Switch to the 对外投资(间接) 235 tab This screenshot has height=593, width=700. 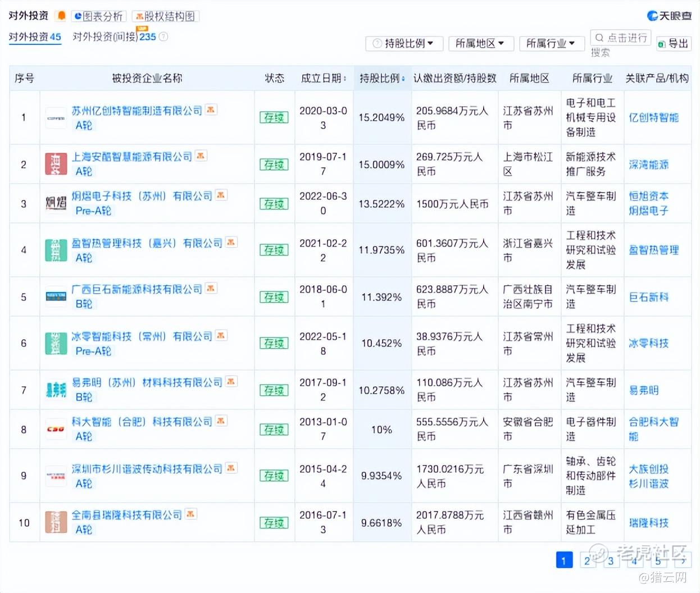click(x=114, y=37)
